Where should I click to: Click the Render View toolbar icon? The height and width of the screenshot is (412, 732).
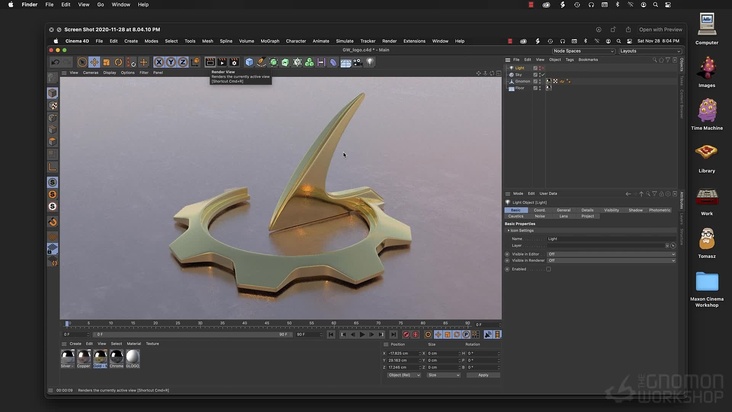(210, 62)
